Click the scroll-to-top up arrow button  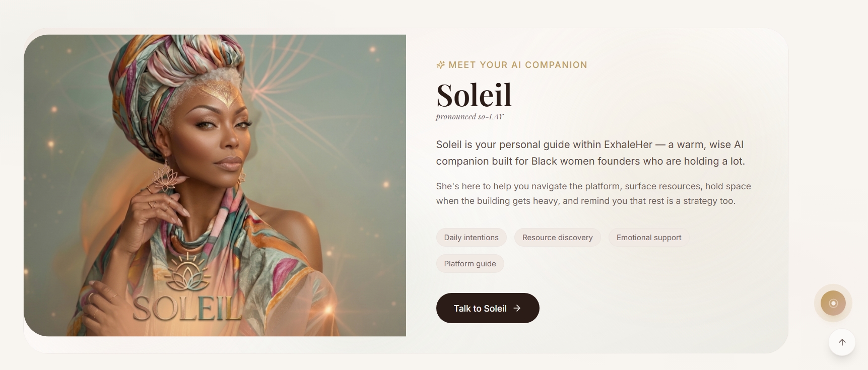click(x=842, y=342)
